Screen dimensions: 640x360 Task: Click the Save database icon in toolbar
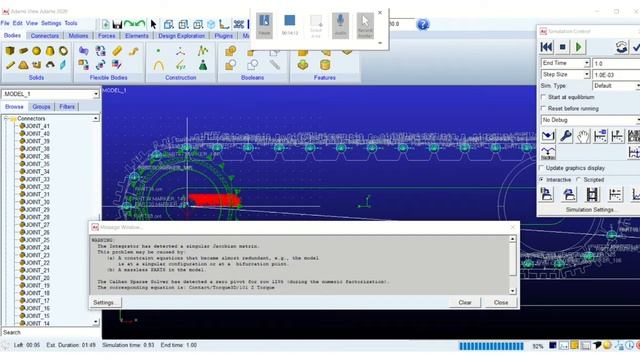click(x=118, y=24)
